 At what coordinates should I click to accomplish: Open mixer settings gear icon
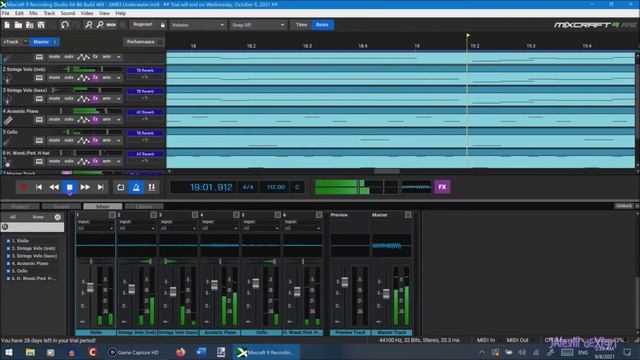pyautogui.click(x=58, y=217)
